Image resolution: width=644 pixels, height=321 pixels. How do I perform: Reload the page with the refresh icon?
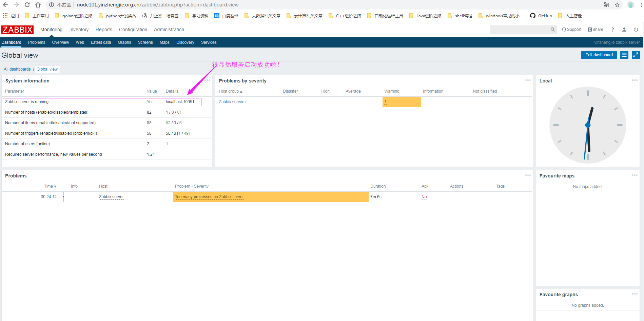click(x=27, y=5)
